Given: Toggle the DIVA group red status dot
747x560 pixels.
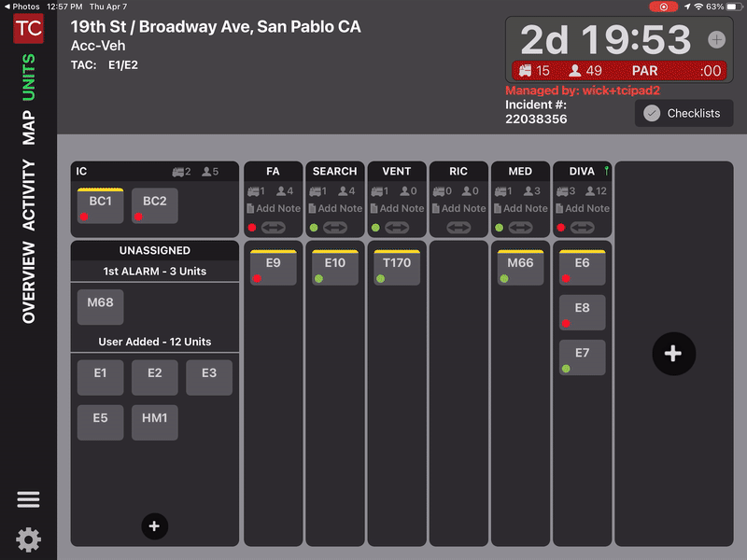Looking at the screenshot, I should pos(561,228).
